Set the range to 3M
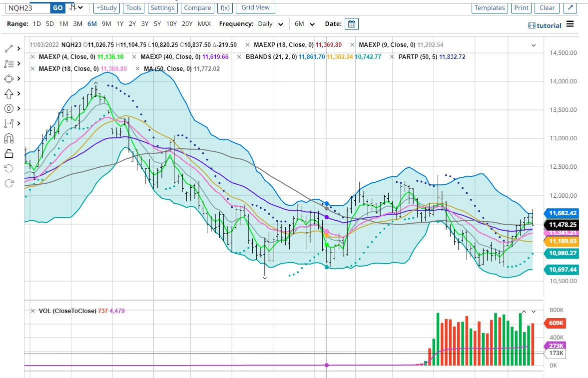The width and height of the screenshot is (588, 378). click(x=77, y=24)
